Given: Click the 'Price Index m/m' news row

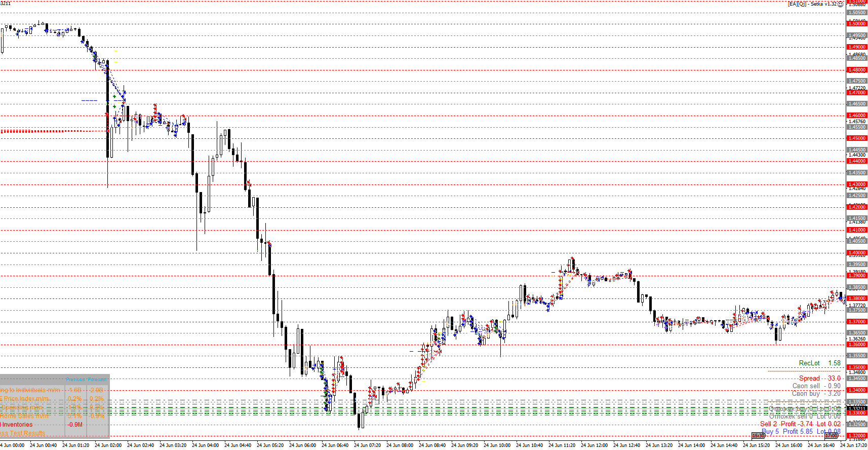Looking at the screenshot, I should click(24, 399).
